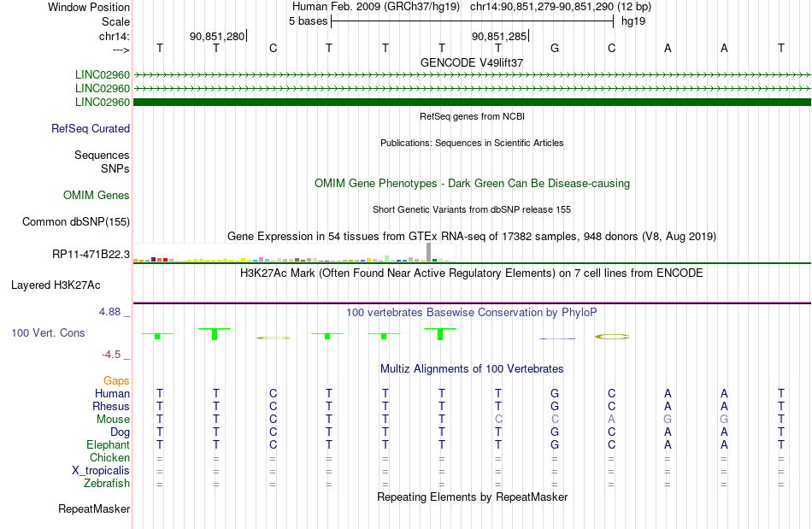Select the X_tropicalis alignment row label
The height and width of the screenshot is (529, 812).
101,471
